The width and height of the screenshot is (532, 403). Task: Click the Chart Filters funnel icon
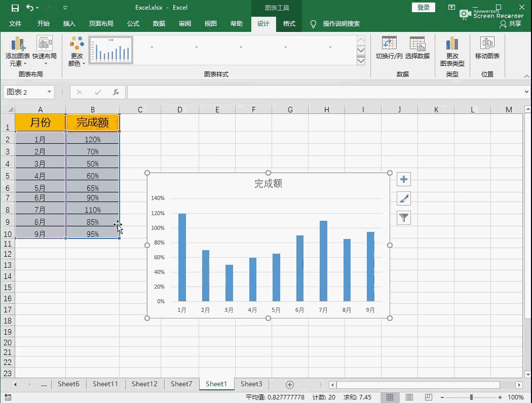click(x=403, y=218)
